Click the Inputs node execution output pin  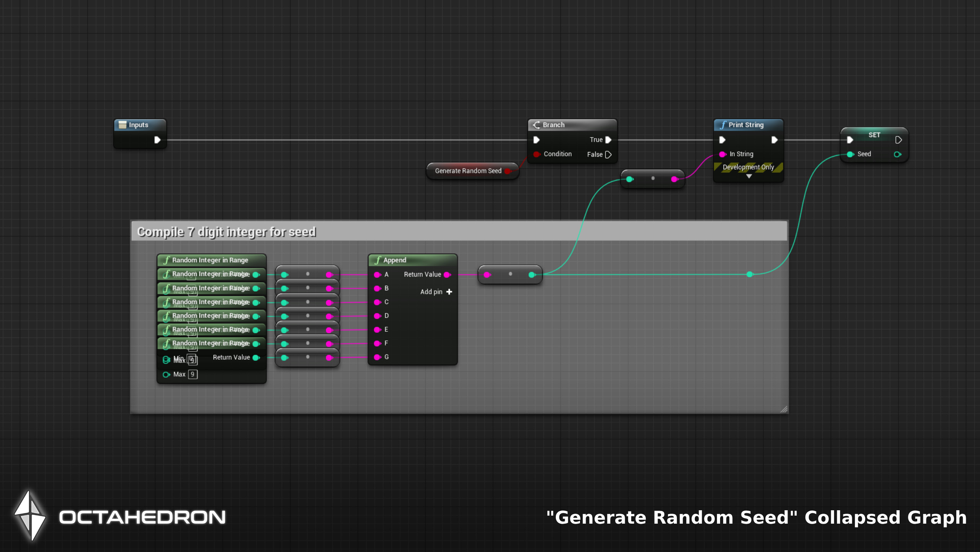pyautogui.click(x=157, y=140)
